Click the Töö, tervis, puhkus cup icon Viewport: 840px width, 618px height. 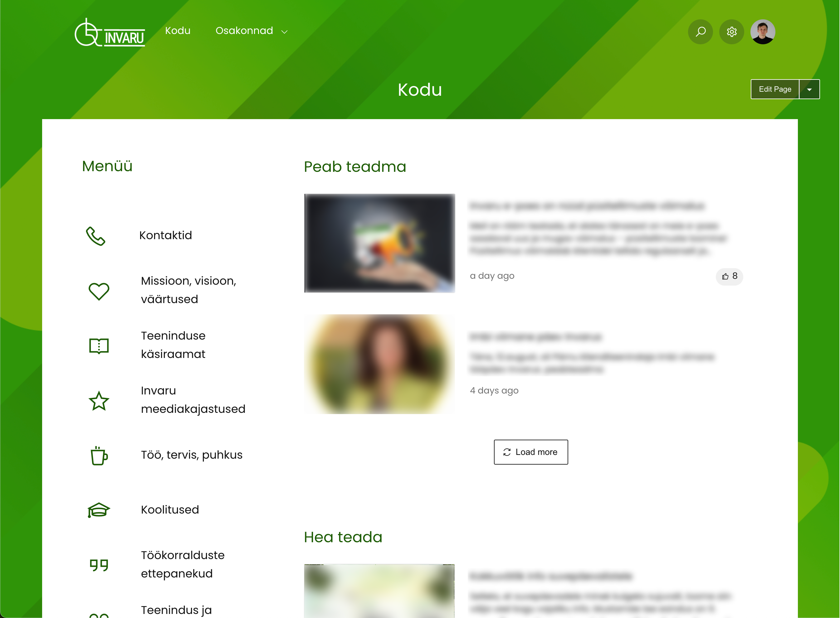coord(99,455)
